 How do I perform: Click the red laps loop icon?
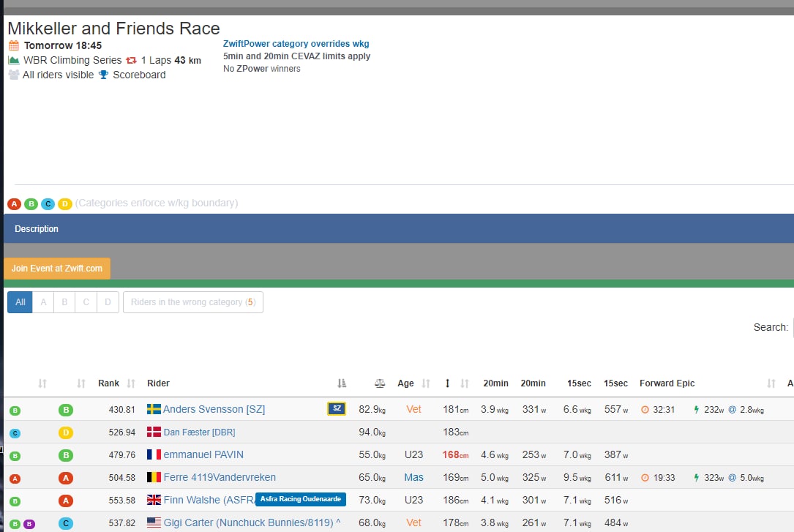click(x=131, y=60)
